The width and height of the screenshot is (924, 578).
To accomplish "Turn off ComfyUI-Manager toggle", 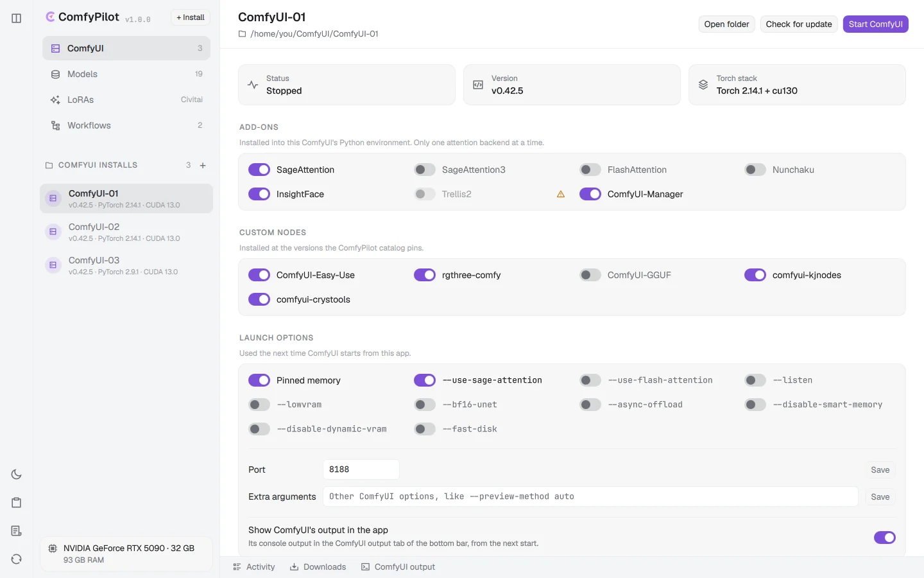I will [590, 194].
